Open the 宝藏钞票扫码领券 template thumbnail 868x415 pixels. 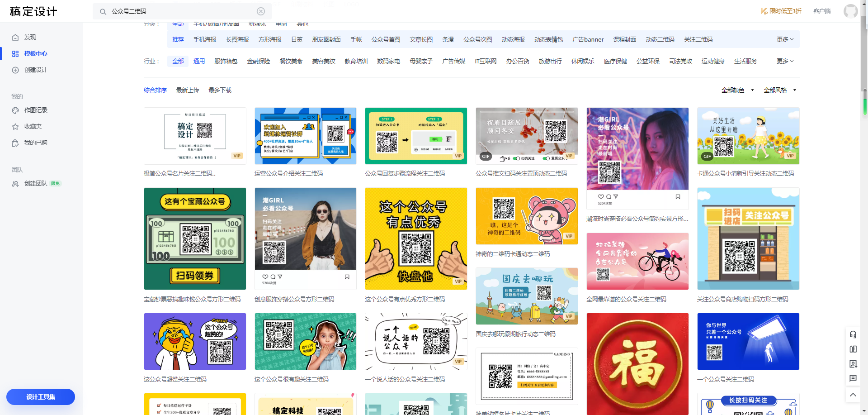[x=195, y=239]
